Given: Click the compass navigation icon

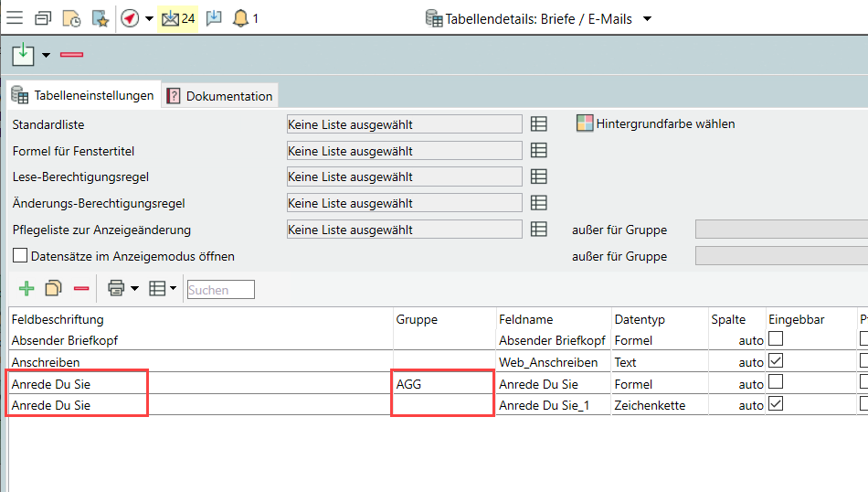Looking at the screenshot, I should coord(130,18).
